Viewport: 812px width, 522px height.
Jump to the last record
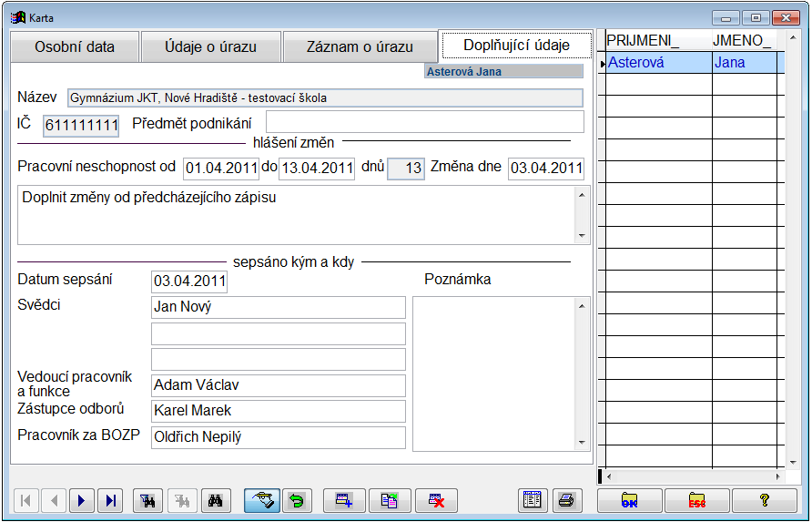pos(110,500)
